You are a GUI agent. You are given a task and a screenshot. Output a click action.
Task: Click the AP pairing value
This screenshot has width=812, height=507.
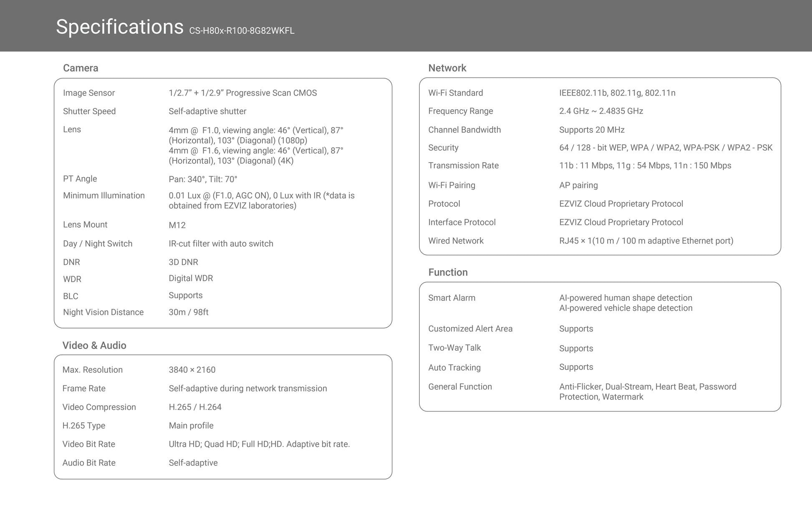click(x=578, y=185)
